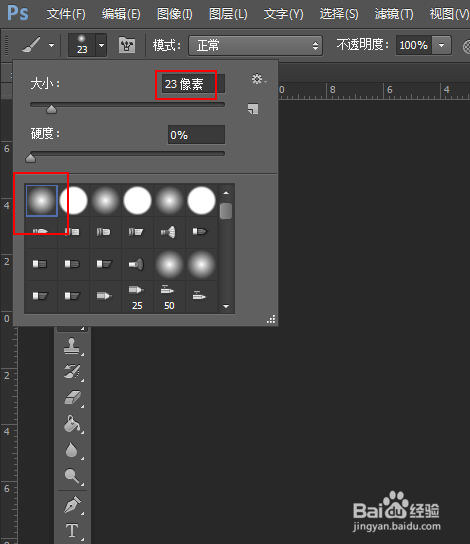Screen dimensions: 470x544
Task: Click the preset list scroll up arrow
Action: (x=226, y=193)
